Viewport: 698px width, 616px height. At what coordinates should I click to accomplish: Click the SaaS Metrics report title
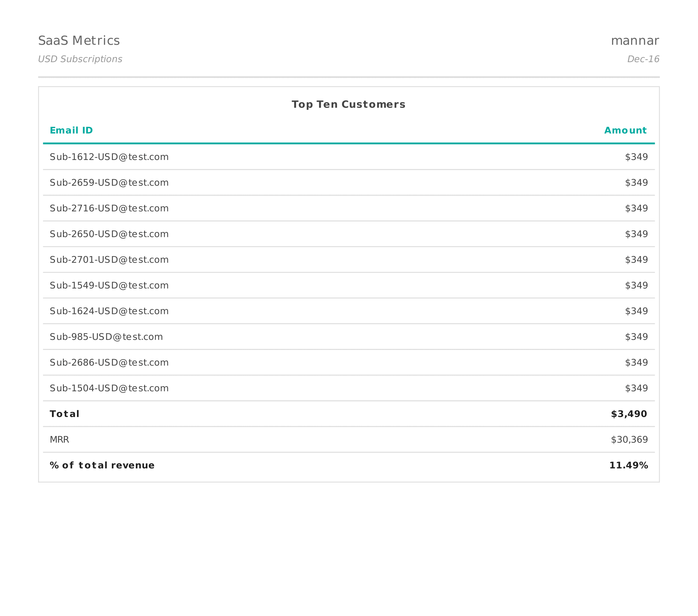click(x=79, y=40)
